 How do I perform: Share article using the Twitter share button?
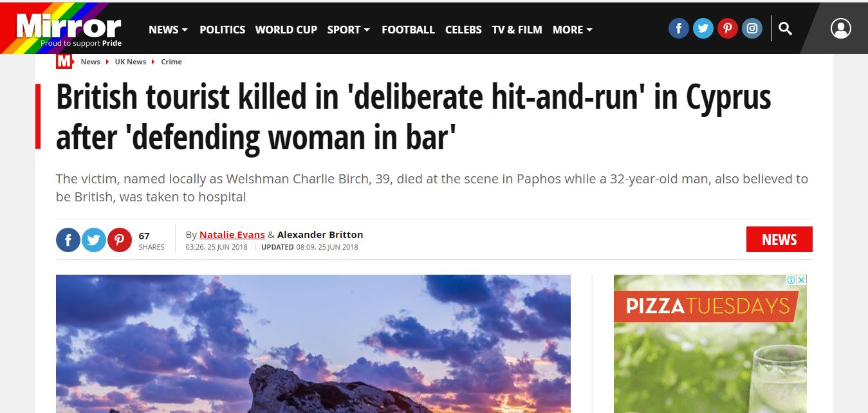pyautogui.click(x=94, y=240)
